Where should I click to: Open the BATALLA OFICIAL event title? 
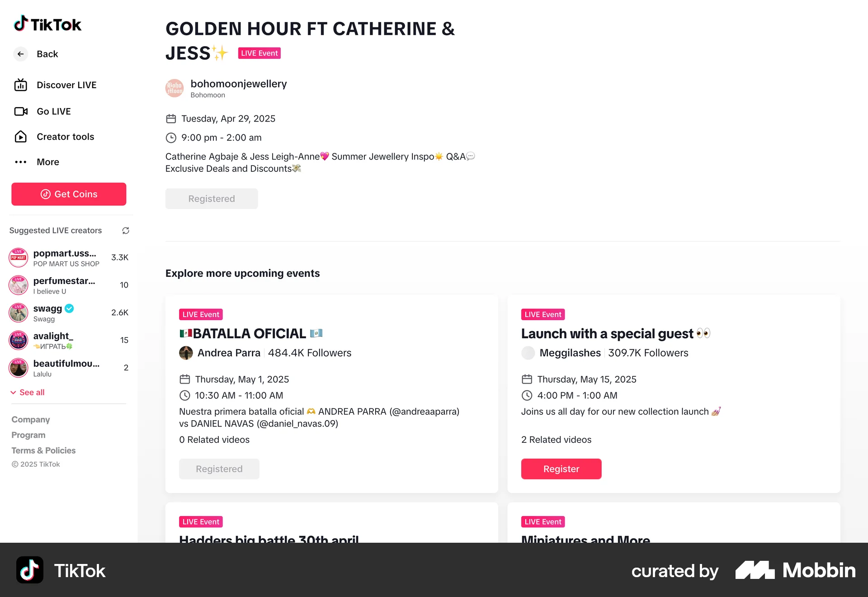click(250, 334)
